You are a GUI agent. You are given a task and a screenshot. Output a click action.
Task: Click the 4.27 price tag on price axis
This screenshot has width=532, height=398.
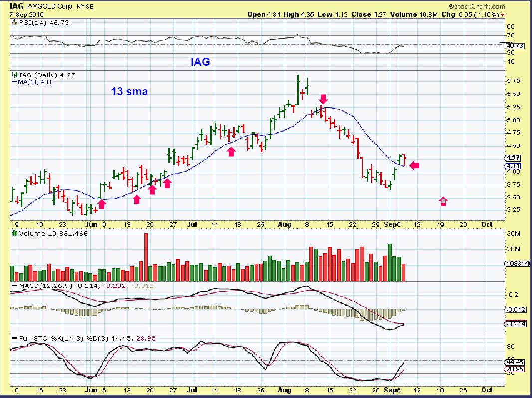(513, 158)
